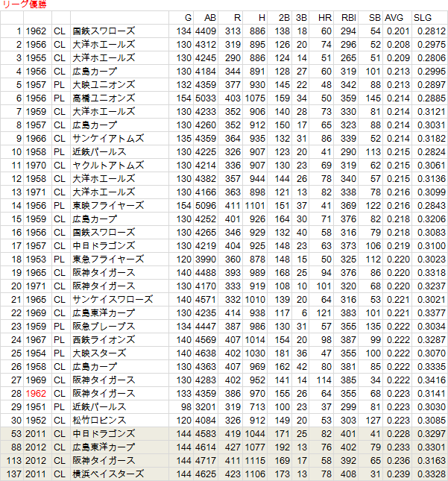Click SB value 145
The width and height of the screenshot is (448, 481).
[x=373, y=98]
